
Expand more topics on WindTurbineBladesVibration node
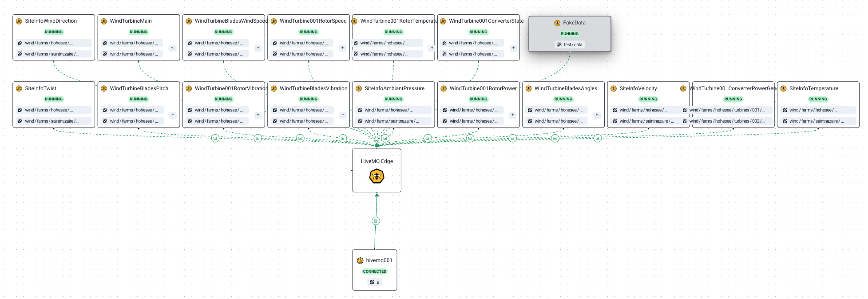[342, 115]
